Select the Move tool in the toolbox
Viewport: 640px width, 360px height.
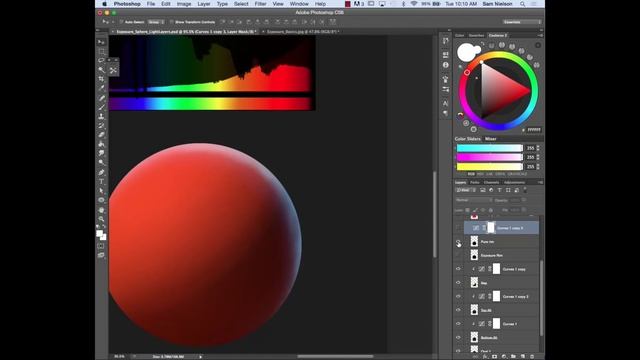pos(101,42)
